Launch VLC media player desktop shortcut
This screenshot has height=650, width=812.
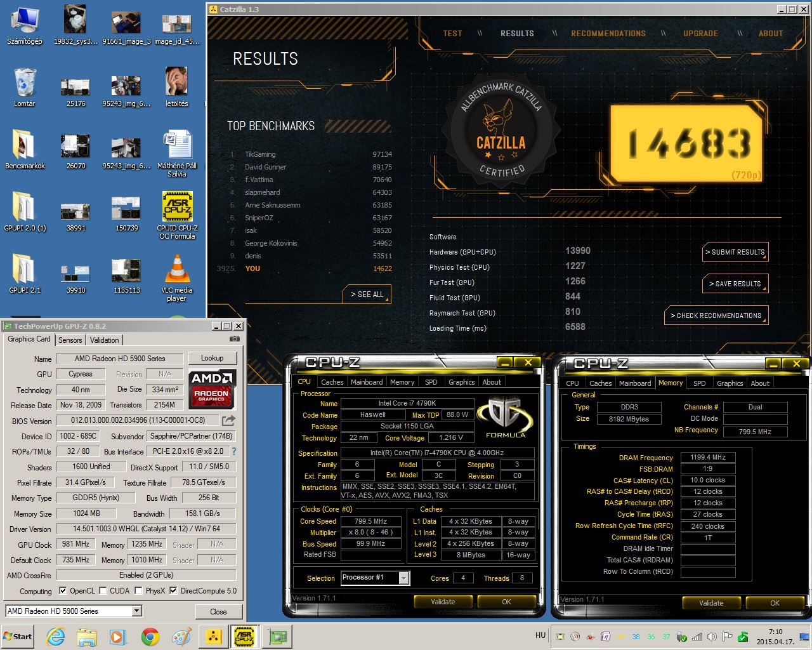point(177,278)
